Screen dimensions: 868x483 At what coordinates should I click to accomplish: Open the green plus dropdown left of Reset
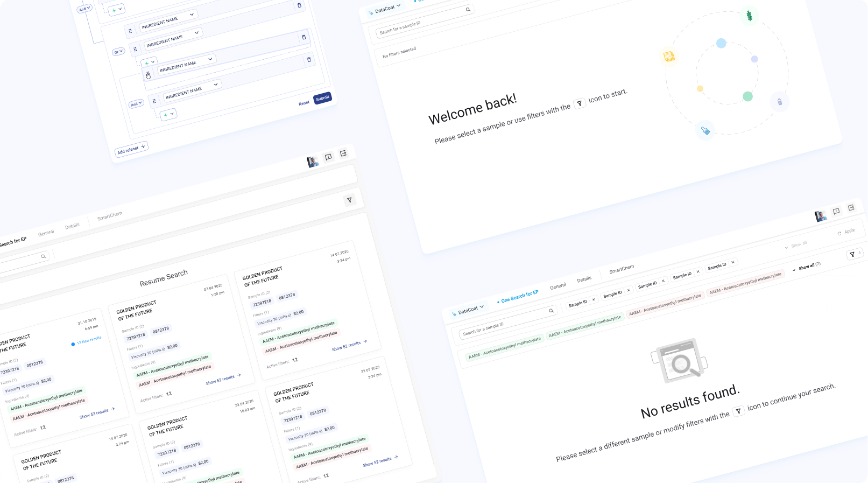point(168,115)
